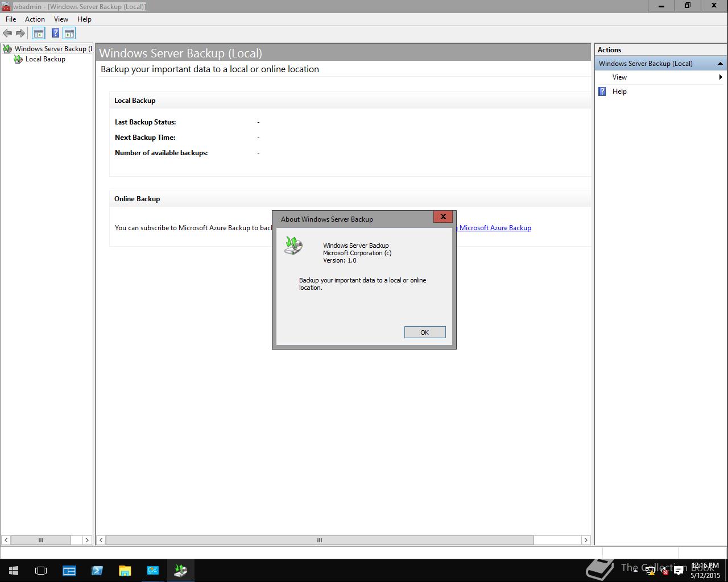Click the network status tray icon
Screen dimensions: 728x582
[x=650, y=571]
